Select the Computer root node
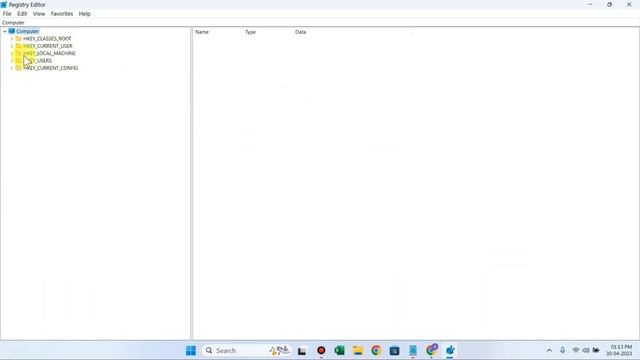The height and width of the screenshot is (360, 640). coord(27,31)
